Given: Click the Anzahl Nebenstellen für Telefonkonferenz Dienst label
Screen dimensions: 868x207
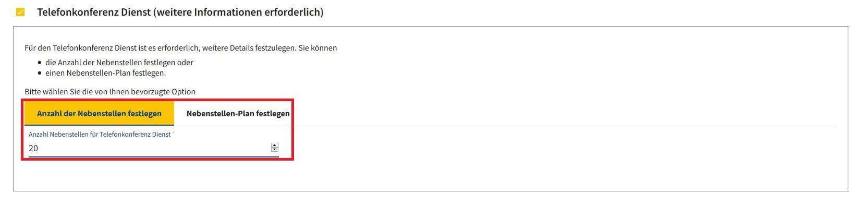Looking at the screenshot, I should pos(100,135).
